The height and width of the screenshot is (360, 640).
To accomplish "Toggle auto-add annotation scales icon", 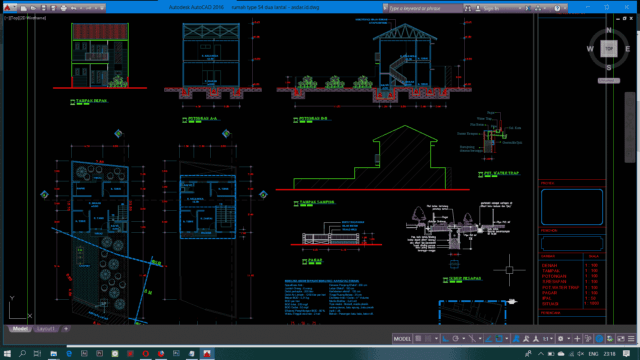I will pyautogui.click(x=526, y=339).
